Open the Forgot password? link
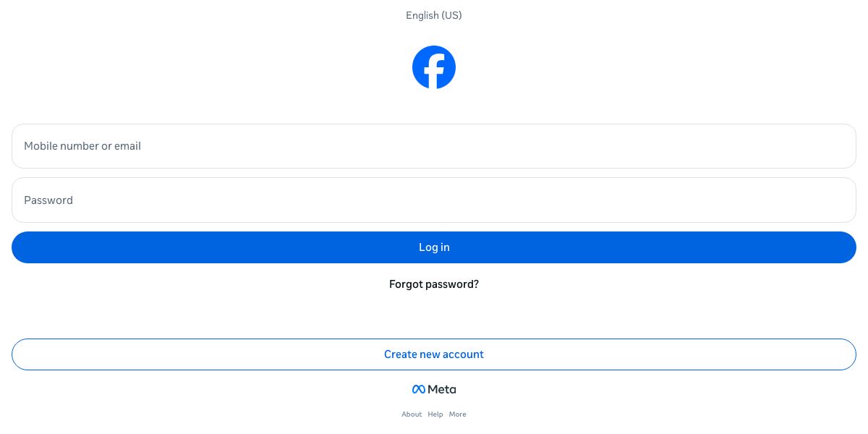Screen dimensions: 868x434 (x=434, y=284)
